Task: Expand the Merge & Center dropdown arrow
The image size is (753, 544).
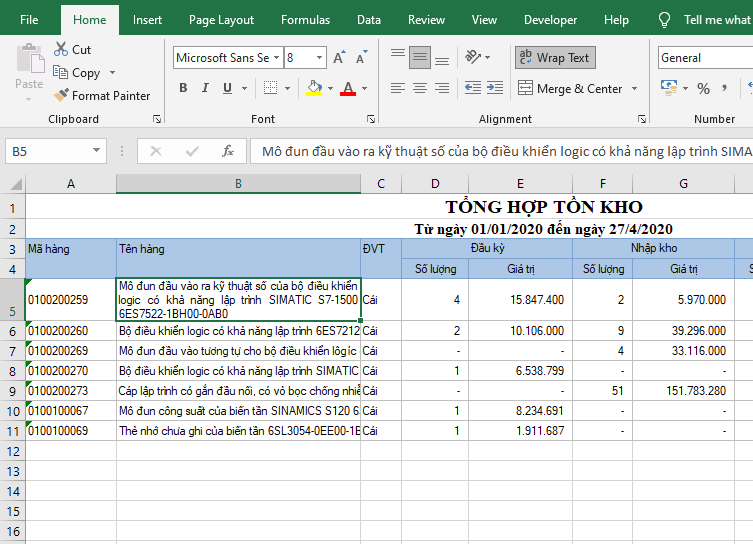Action: [635, 89]
